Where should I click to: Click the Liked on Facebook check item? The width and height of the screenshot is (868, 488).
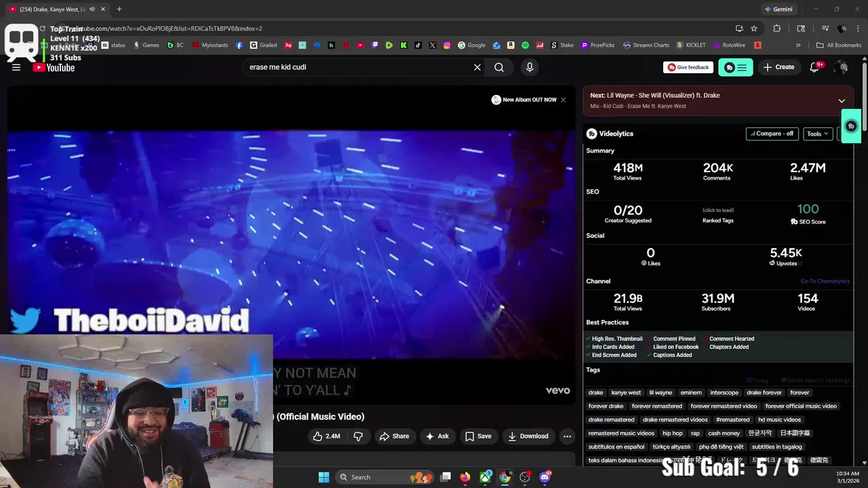point(673,347)
